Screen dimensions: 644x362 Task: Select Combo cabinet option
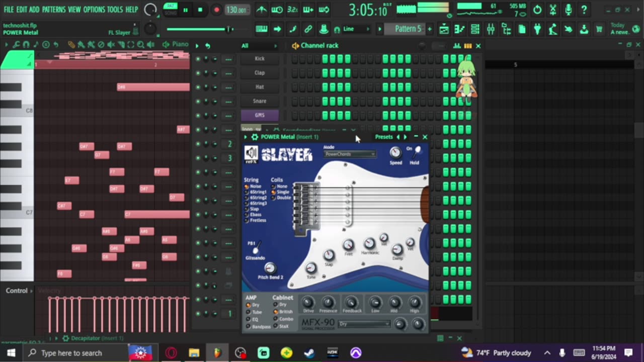coord(283,319)
